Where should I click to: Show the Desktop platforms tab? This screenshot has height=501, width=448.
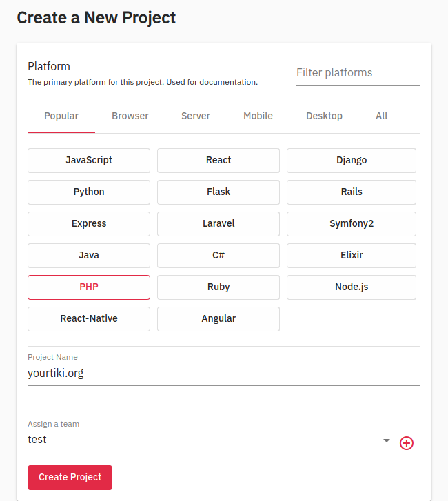[324, 116]
